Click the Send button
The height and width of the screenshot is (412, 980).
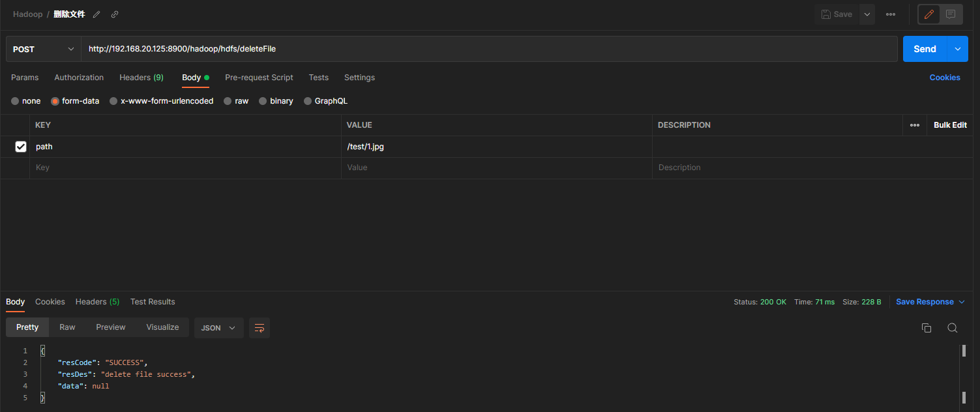(925, 49)
